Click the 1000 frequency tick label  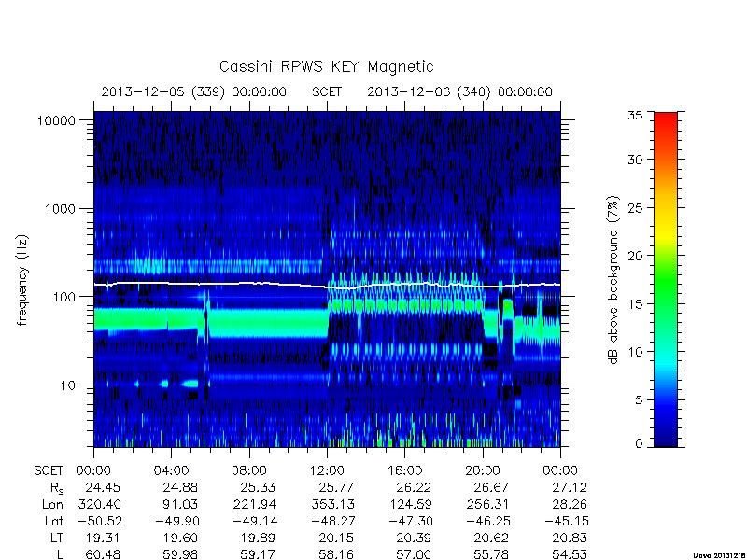(60, 208)
